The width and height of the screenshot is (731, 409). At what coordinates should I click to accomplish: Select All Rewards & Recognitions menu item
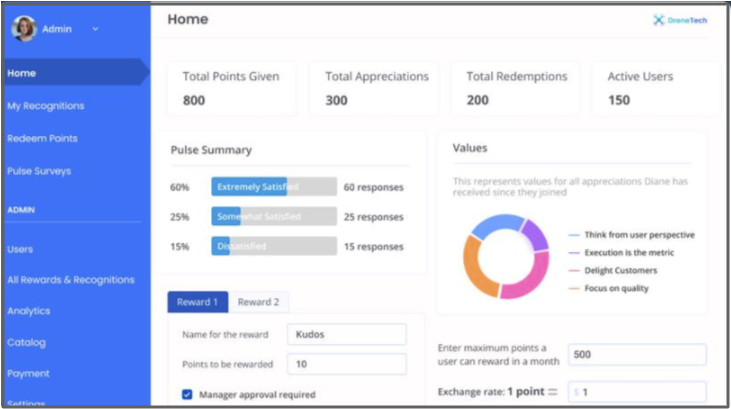click(70, 280)
